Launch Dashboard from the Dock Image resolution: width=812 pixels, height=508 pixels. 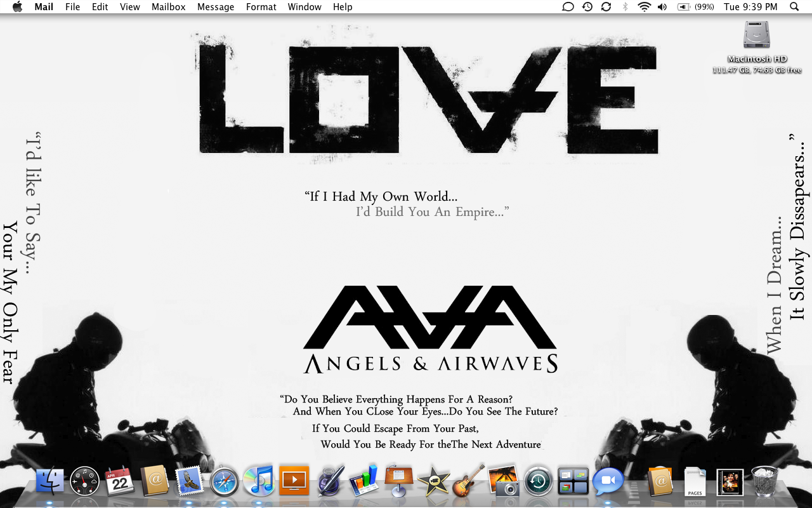point(85,481)
